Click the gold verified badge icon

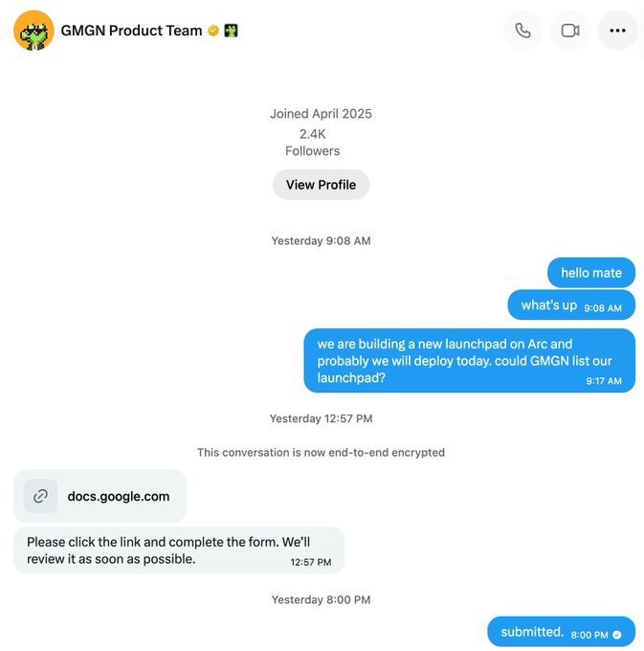pos(213,31)
